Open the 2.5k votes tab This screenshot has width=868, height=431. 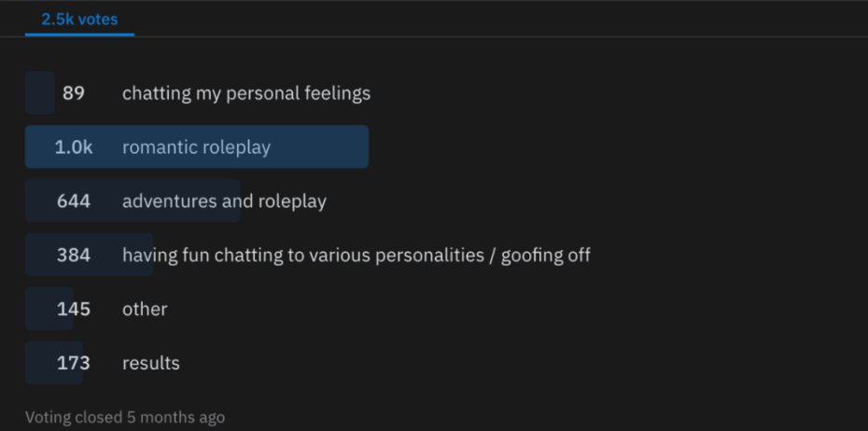coord(79,19)
